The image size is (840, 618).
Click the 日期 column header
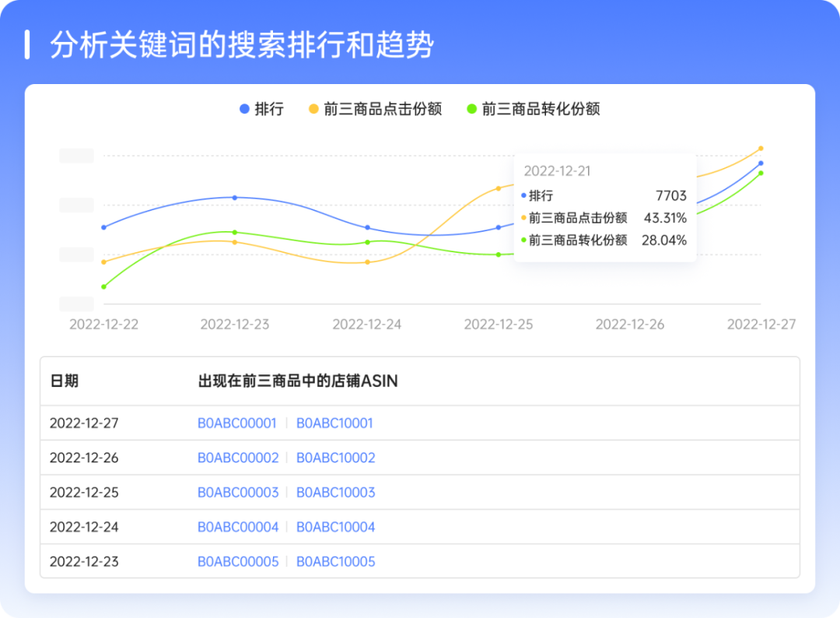(65, 381)
